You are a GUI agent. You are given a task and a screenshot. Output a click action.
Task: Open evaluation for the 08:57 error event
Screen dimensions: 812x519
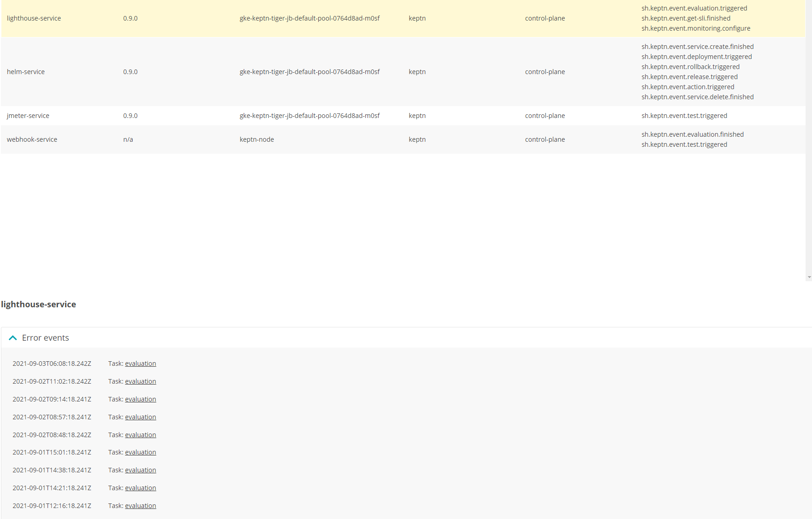point(140,417)
